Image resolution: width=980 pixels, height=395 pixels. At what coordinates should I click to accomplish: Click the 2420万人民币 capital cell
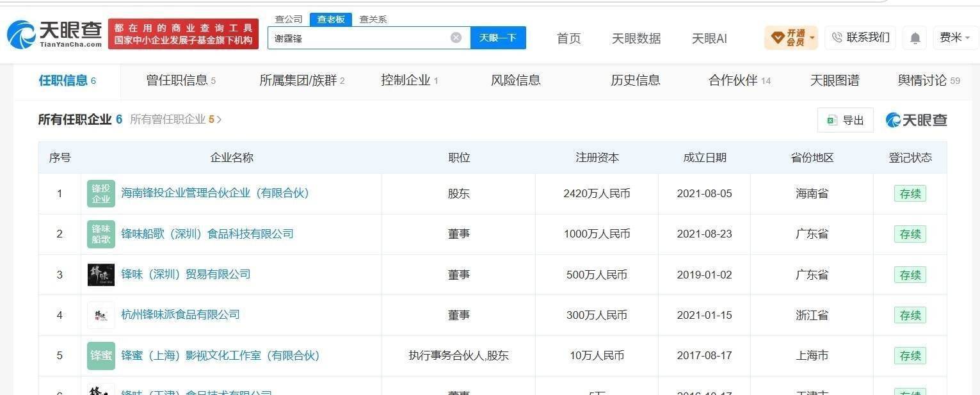click(597, 193)
